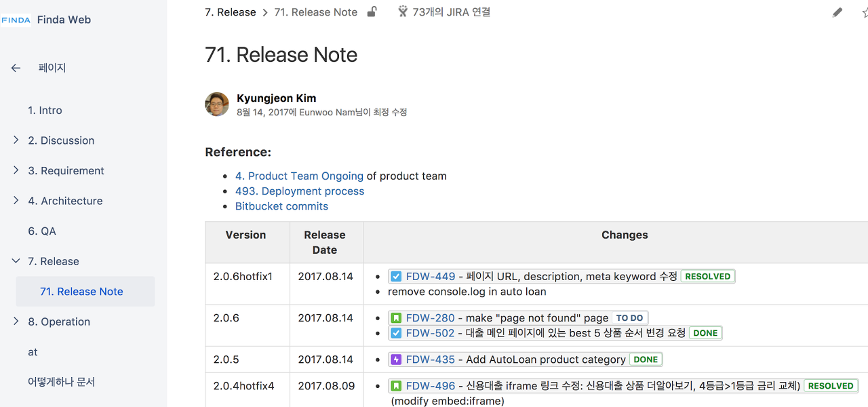Open the 493. Deployment process link
Image resolution: width=868 pixels, height=407 pixels.
pyautogui.click(x=299, y=191)
